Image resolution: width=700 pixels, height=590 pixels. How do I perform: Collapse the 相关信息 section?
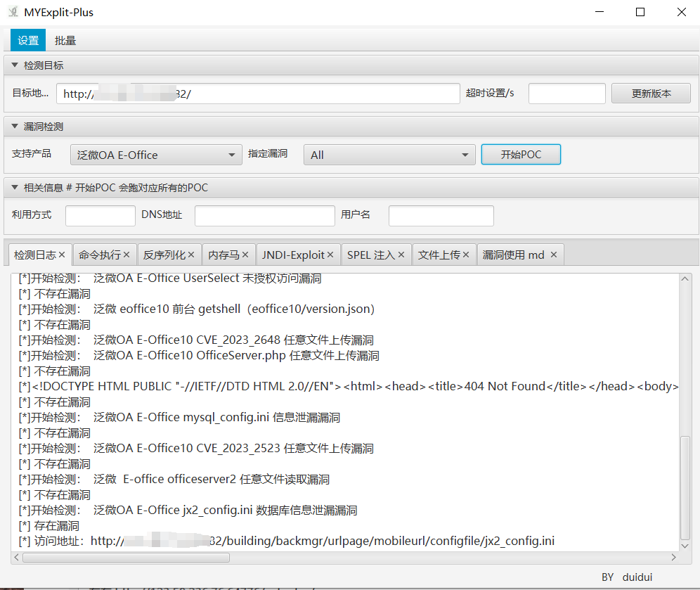coord(15,187)
